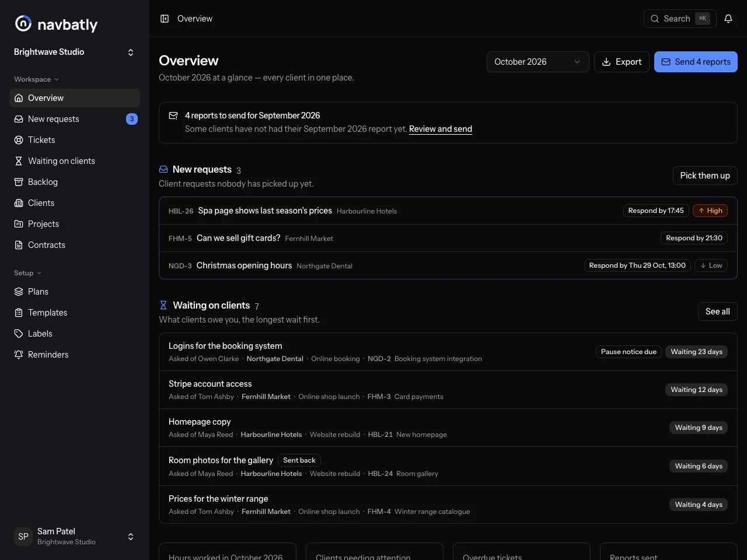Click the Search field

point(680,19)
